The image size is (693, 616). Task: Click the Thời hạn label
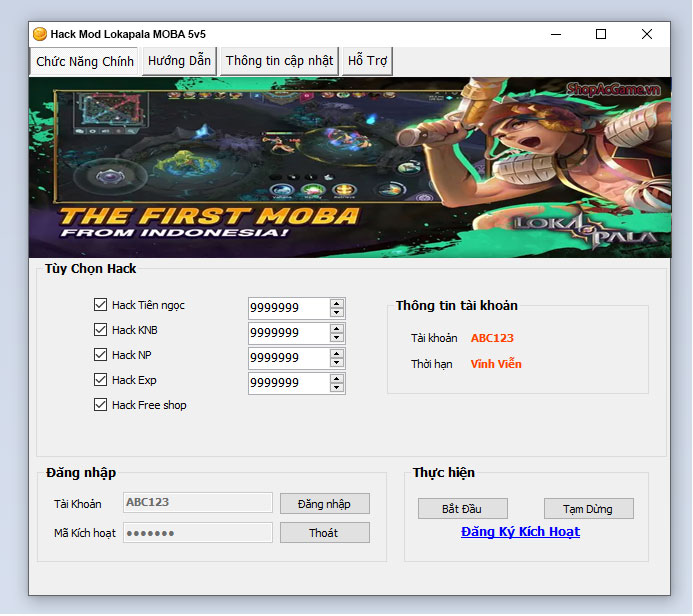431,364
